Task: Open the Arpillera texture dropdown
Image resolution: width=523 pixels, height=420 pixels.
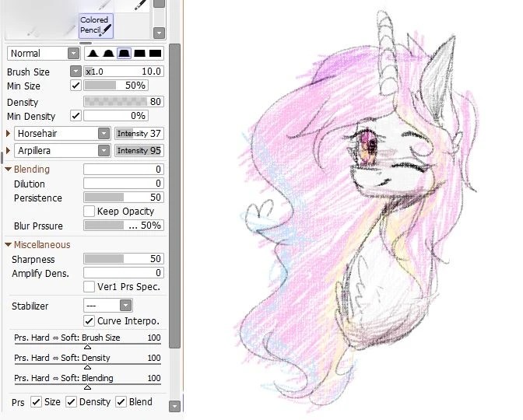Action: click(62, 151)
